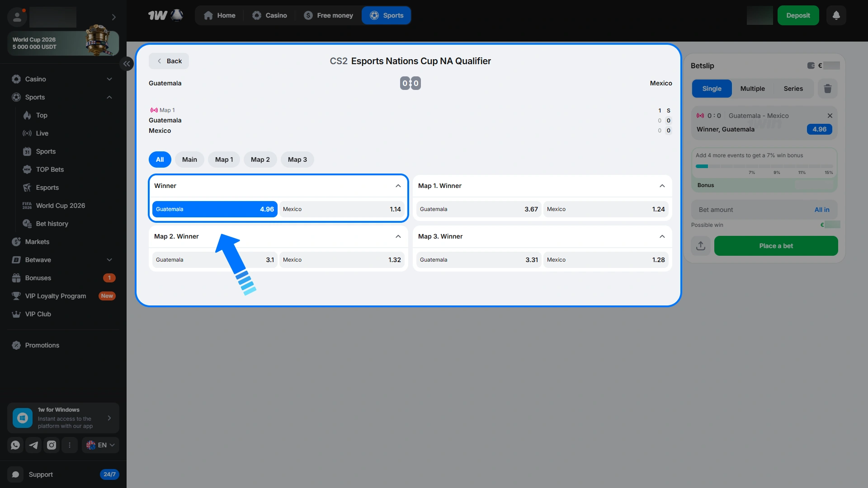This screenshot has height=488, width=868.
Task: Expand Casino section in sidebar
Action: coord(109,79)
